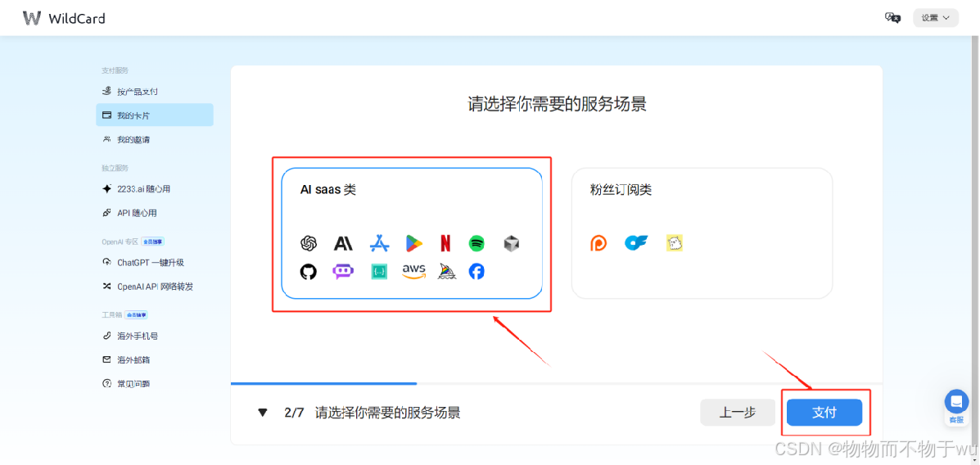Open OpenAI API 网络转发 in sidebar

coord(155,287)
